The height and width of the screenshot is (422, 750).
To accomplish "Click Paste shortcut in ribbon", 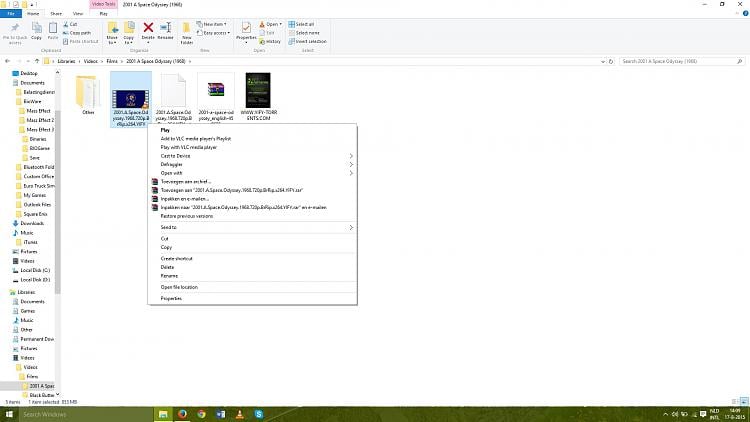I will tap(80, 41).
